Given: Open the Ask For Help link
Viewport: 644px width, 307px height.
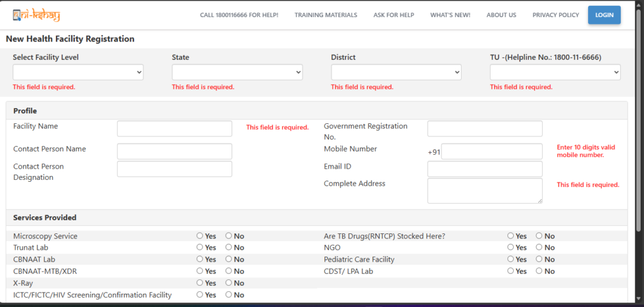Looking at the screenshot, I should (x=394, y=15).
